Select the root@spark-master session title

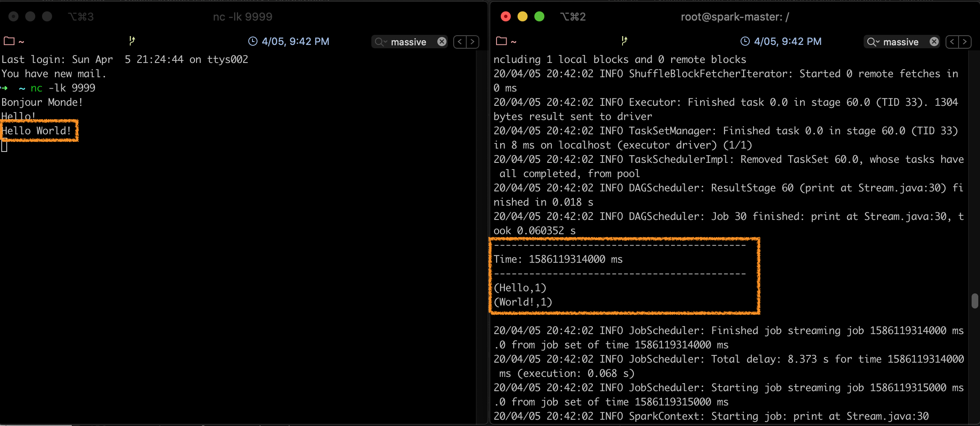tap(735, 17)
